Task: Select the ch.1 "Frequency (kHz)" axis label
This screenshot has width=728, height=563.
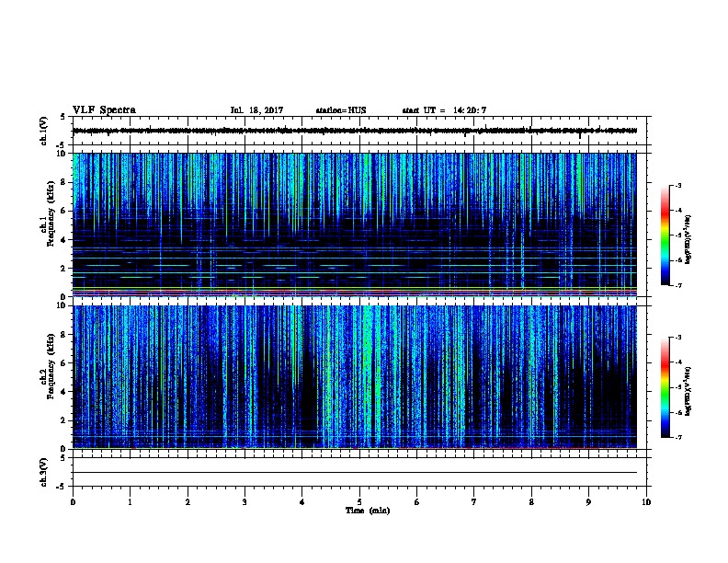Action: click(51, 213)
